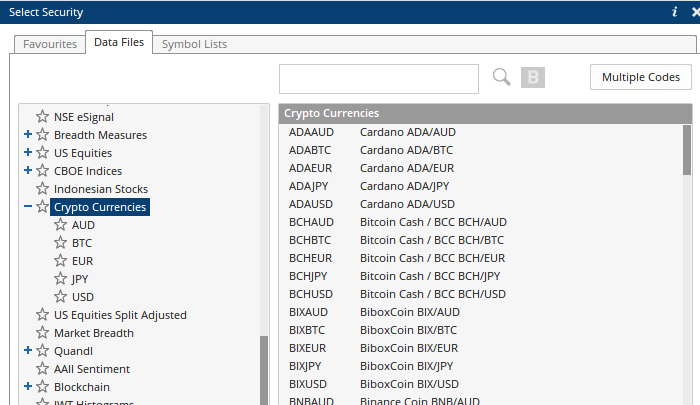
Task: Star the USD subfolder
Action: click(x=60, y=296)
